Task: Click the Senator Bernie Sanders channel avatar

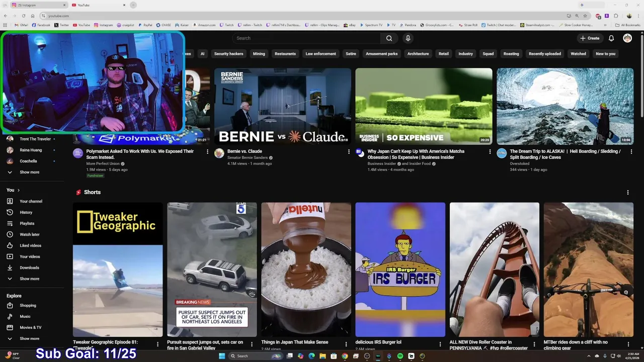Action: click(x=219, y=153)
